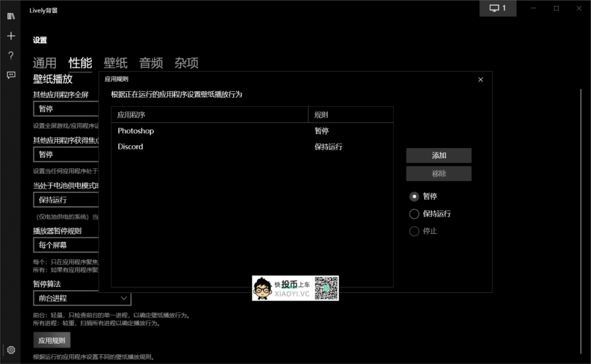The image size is (591, 364).
Task: Click Discord's 保持运行 rule cell
Action: pos(328,147)
